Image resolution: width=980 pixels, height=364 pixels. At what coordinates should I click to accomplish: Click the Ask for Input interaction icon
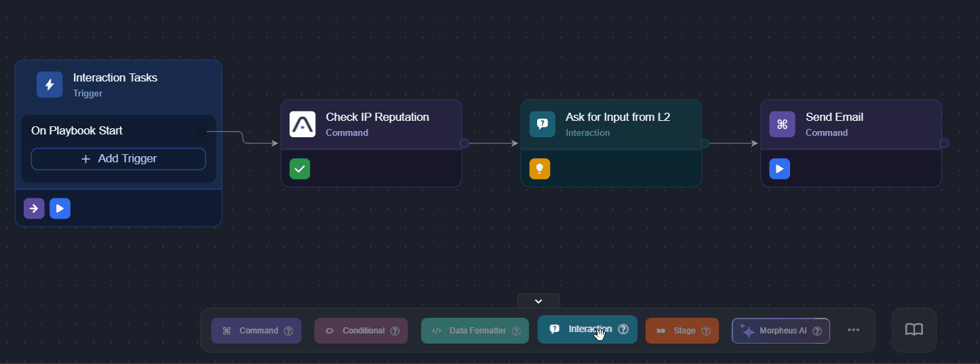pos(543,124)
